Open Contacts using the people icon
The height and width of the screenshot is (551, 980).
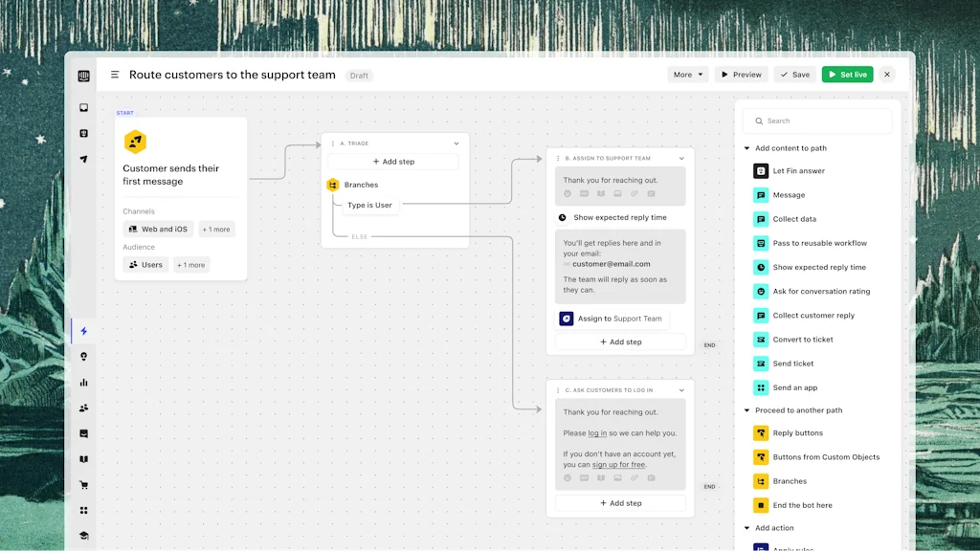click(84, 408)
